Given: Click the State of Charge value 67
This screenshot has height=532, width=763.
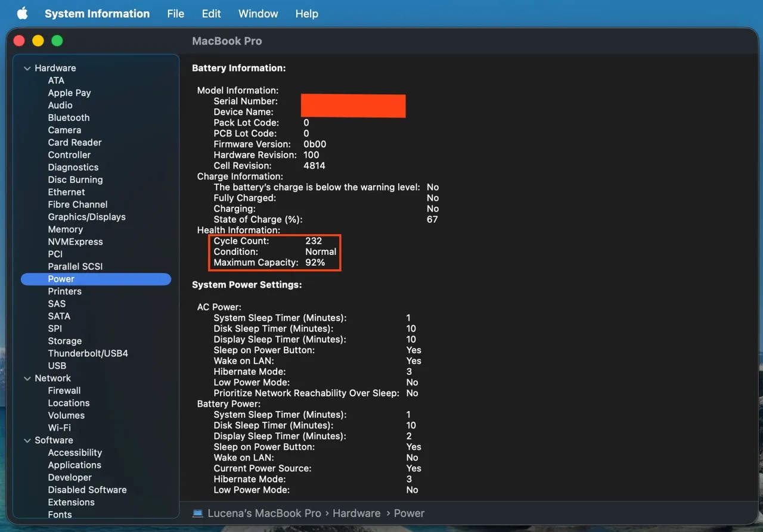Looking at the screenshot, I should pos(432,219).
